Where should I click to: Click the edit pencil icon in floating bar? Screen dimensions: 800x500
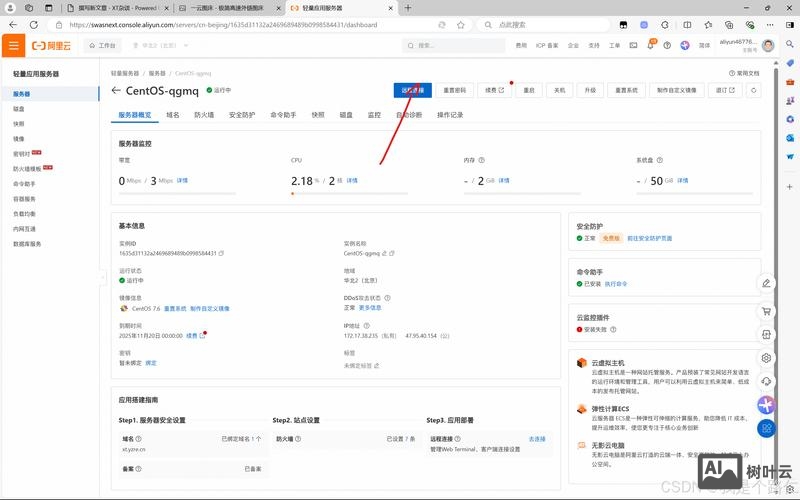click(x=766, y=283)
